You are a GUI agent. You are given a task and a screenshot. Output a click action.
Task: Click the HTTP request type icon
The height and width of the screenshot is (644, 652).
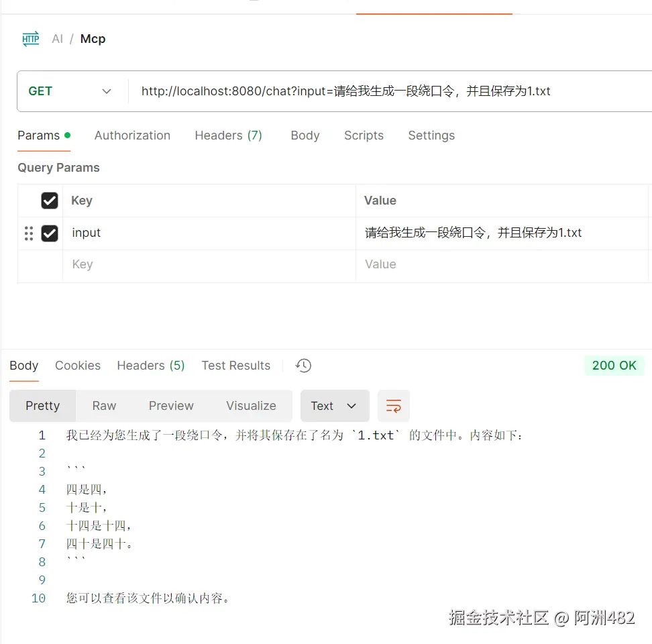click(31, 39)
